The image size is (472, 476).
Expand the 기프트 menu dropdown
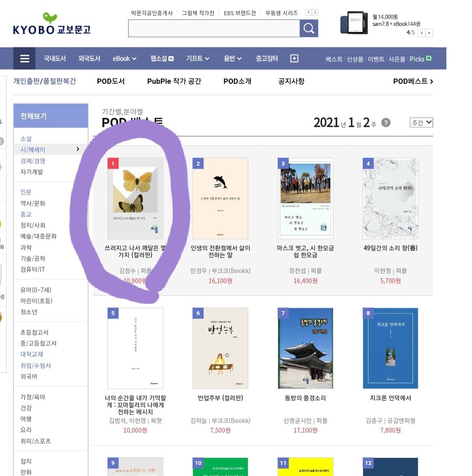198,59
